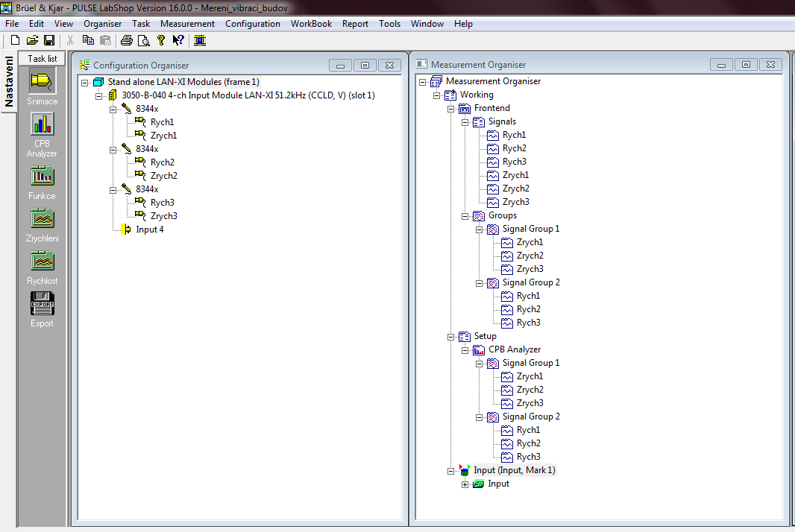Open the File menu
Screen dimensions: 795x532
[12, 24]
